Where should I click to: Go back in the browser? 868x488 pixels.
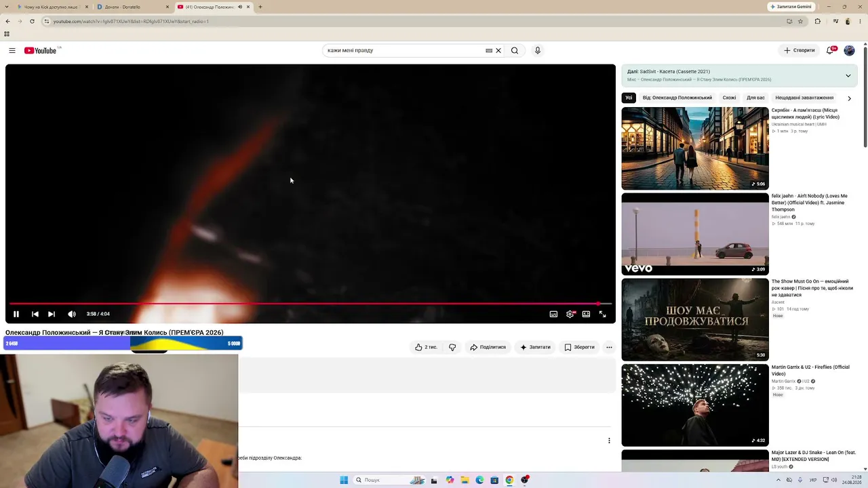point(7,21)
